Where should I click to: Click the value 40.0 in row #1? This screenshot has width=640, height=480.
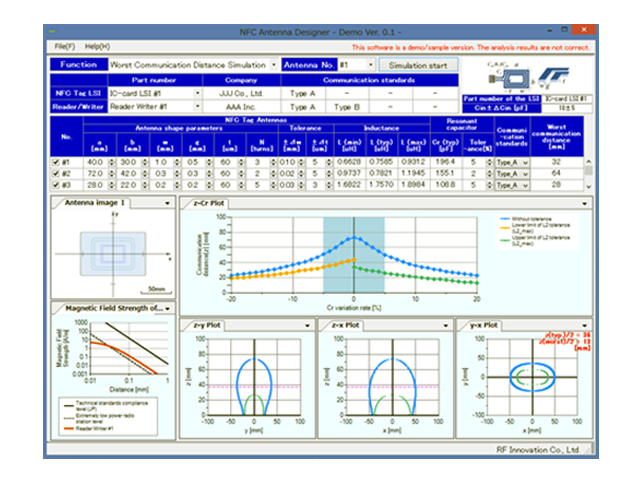(95, 162)
